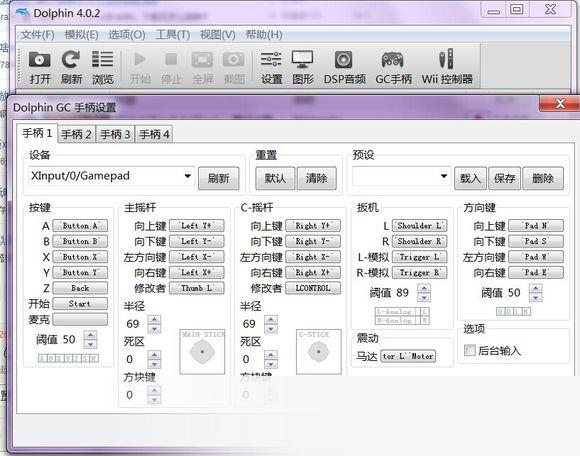Increase the 按键 阈值 50 value
Viewport: 580px width, 456px height.
pos(91,335)
